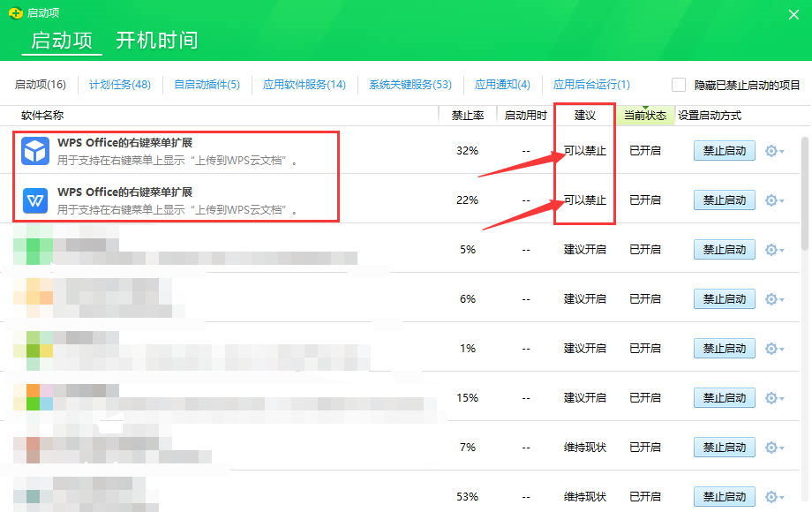This screenshot has height=512, width=812.
Task: Disable startup of the 5% row item
Action: 724,250
